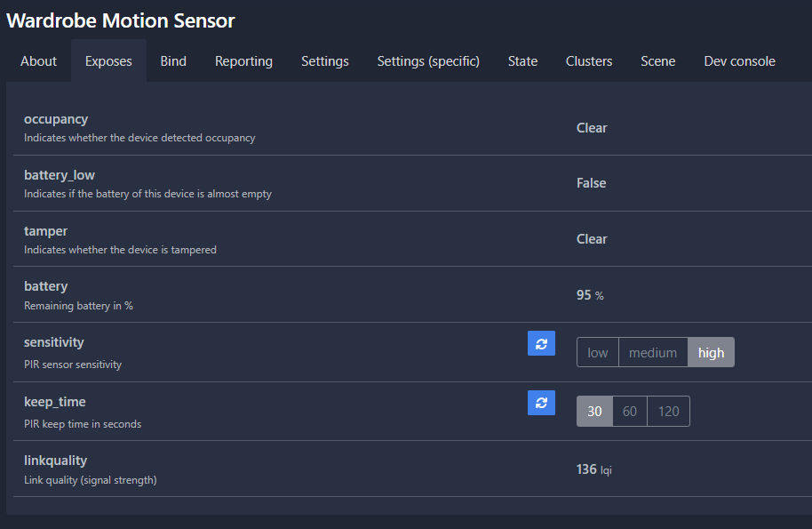Select the Exposes tab
This screenshot has width=812, height=529.
coord(108,60)
